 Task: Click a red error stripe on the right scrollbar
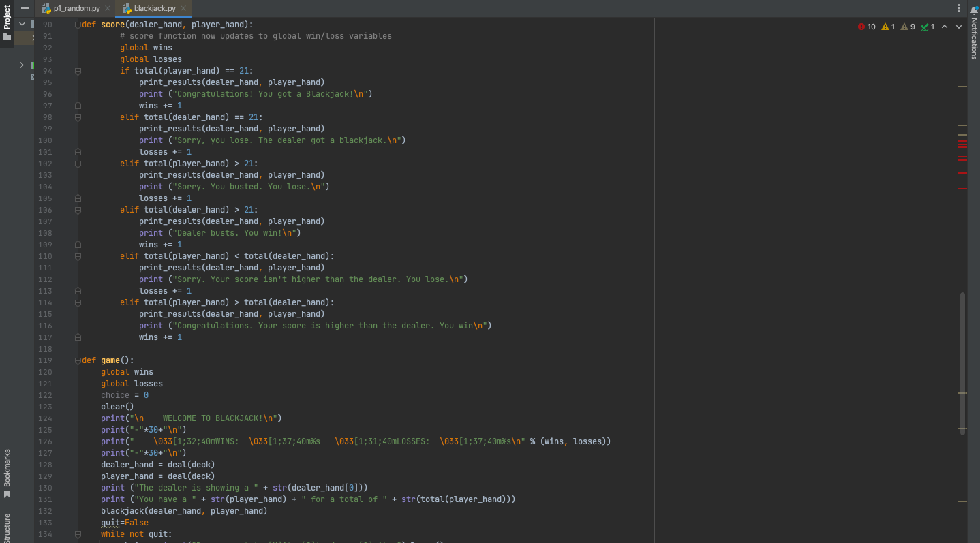[962, 144]
